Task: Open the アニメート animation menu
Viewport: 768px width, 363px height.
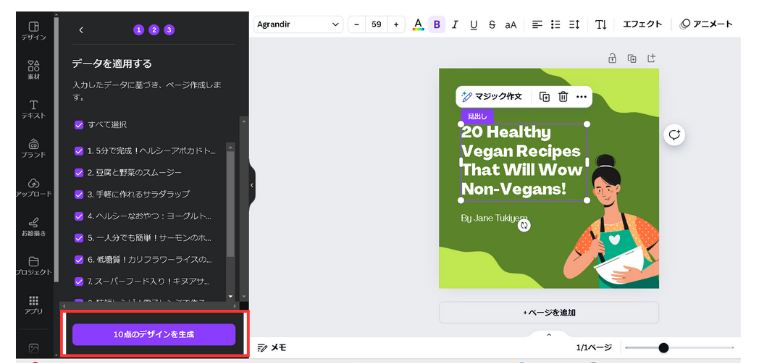Action: click(x=706, y=24)
